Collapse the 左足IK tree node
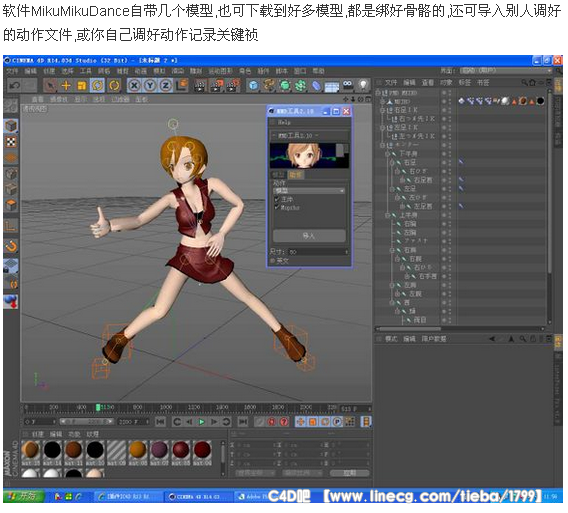Image resolution: width=568 pixels, height=513 pixels. pos(382,128)
